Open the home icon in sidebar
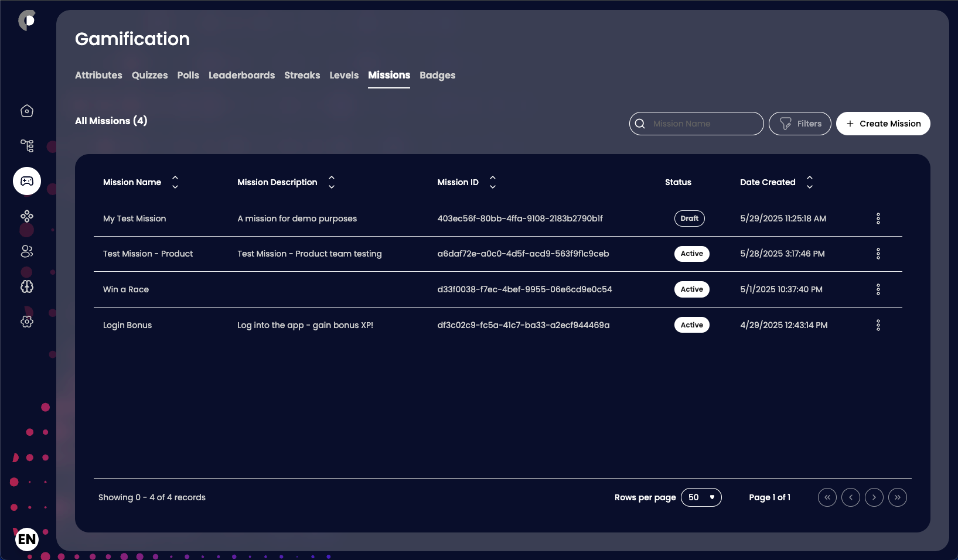Image resolution: width=958 pixels, height=560 pixels. (27, 111)
